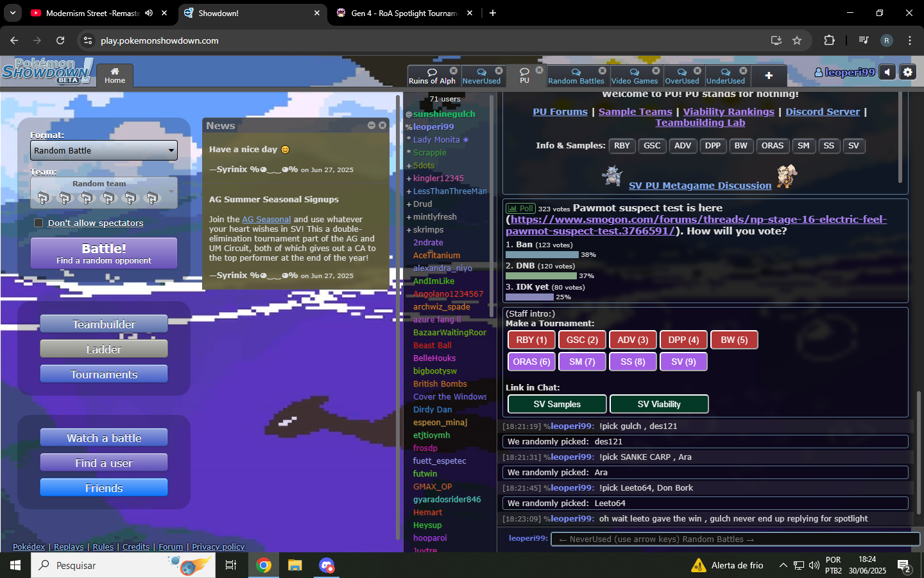
Task: Open the Friends list
Action: (104, 487)
